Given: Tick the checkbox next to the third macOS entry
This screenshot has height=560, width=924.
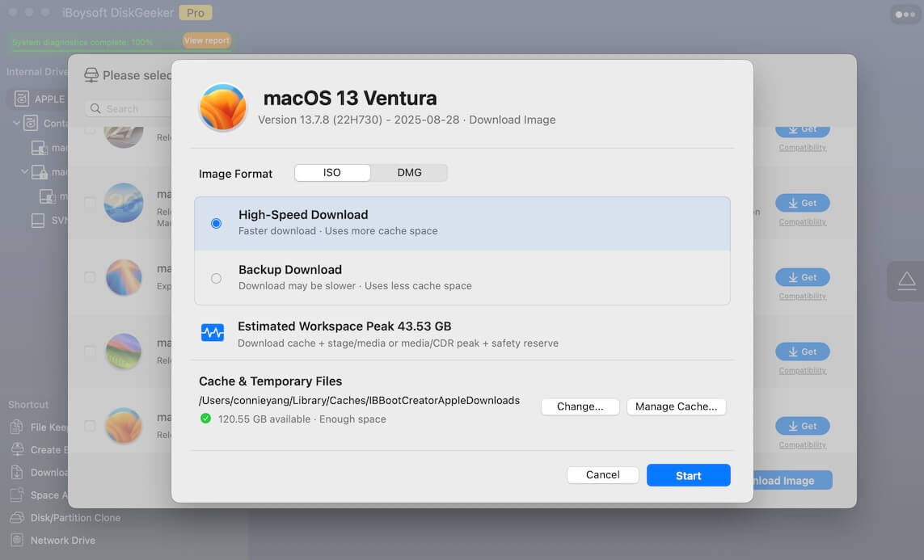Looking at the screenshot, I should pyautogui.click(x=90, y=276).
